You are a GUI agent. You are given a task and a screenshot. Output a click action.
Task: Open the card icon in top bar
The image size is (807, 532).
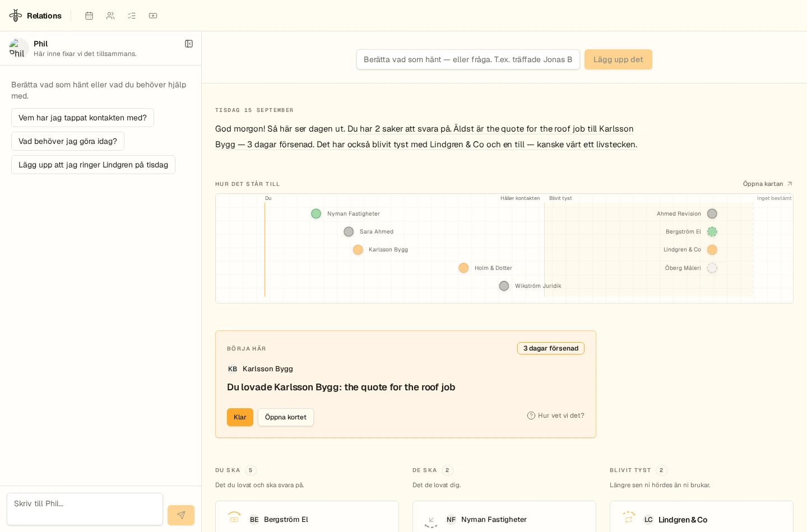(153, 16)
